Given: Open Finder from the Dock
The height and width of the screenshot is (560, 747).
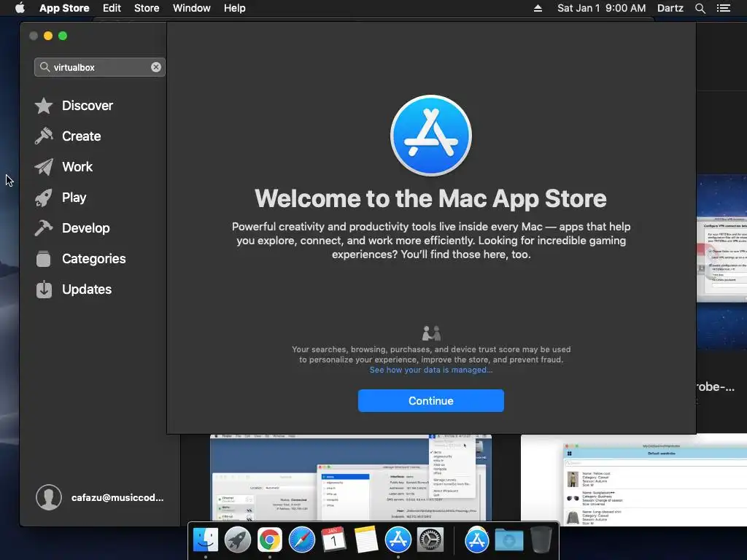Looking at the screenshot, I should coord(205,540).
